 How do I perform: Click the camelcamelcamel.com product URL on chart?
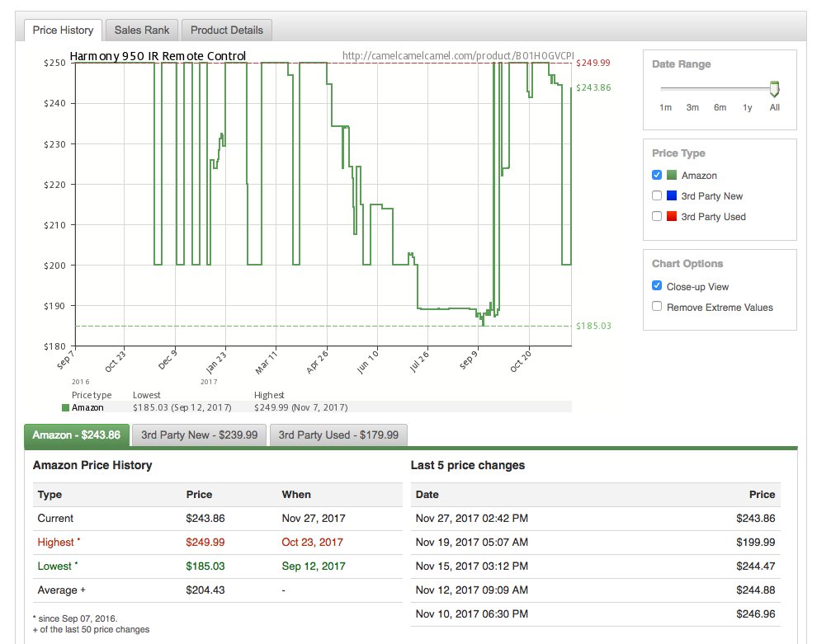tap(458, 55)
